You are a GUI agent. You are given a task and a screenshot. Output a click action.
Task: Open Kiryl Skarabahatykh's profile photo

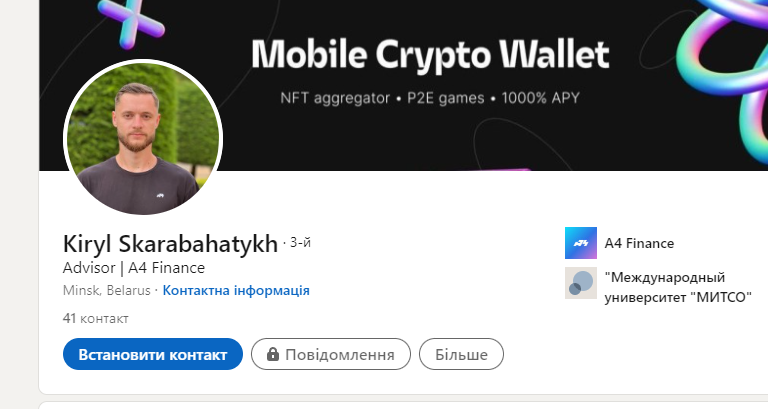(143, 138)
